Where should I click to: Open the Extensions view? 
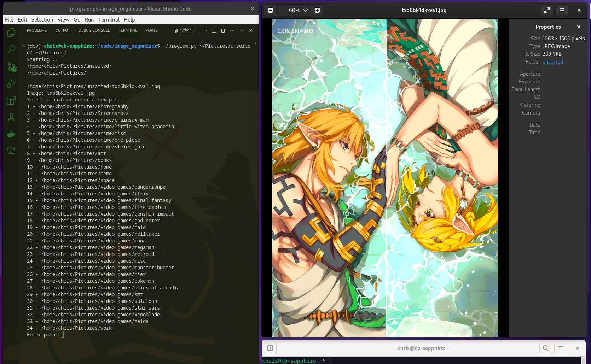[11, 100]
